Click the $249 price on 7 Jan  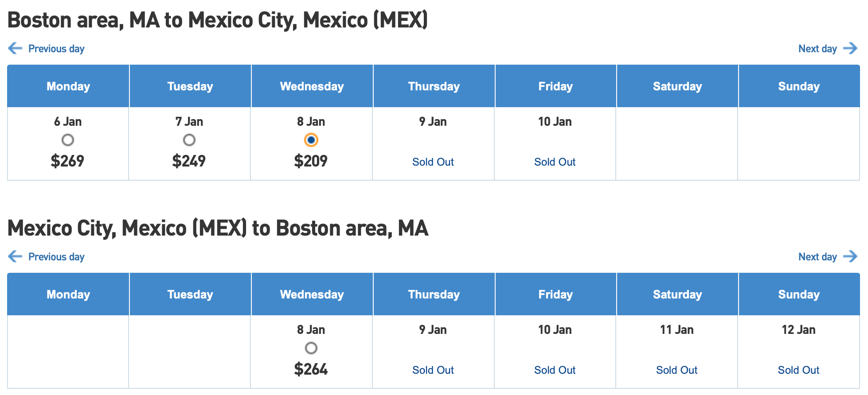(x=189, y=161)
